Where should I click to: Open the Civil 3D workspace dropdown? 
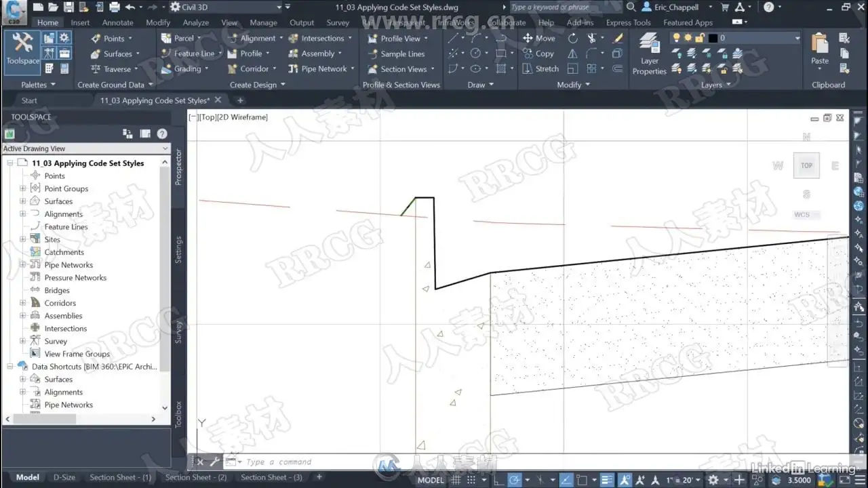pos(226,7)
